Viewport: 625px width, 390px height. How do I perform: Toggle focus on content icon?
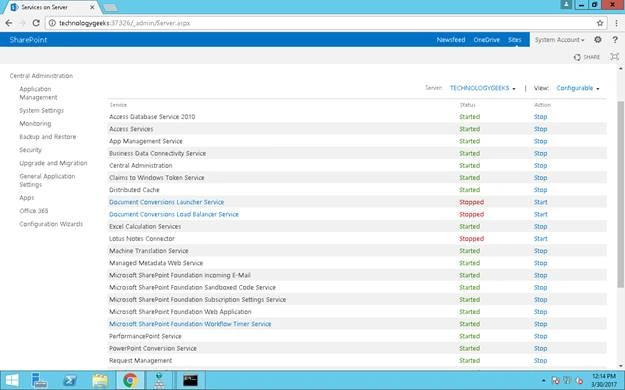(x=614, y=57)
